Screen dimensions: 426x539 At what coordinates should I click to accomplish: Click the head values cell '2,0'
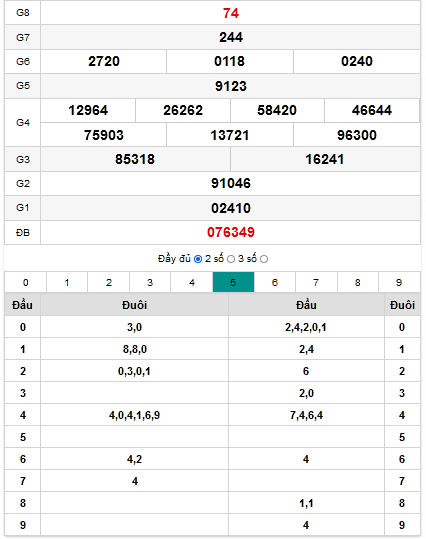click(306, 393)
